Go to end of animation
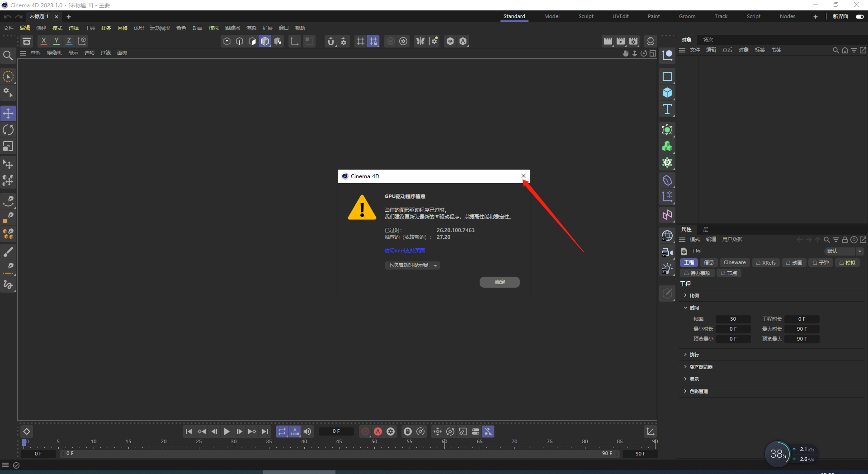This screenshot has width=868, height=474. pyautogui.click(x=265, y=431)
